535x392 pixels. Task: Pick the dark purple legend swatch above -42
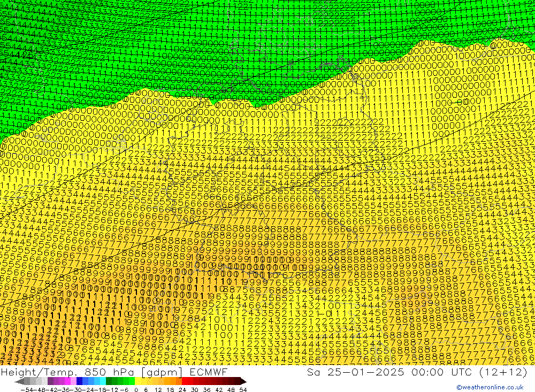tap(50, 381)
